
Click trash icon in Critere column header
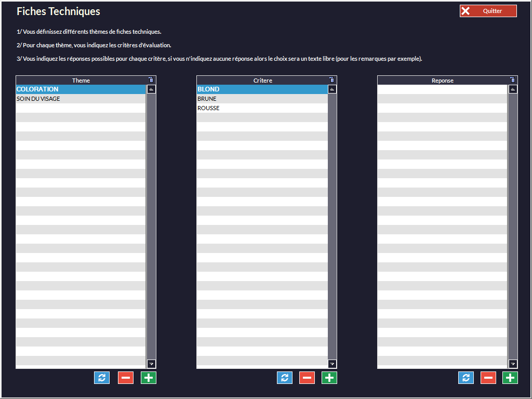(x=331, y=80)
